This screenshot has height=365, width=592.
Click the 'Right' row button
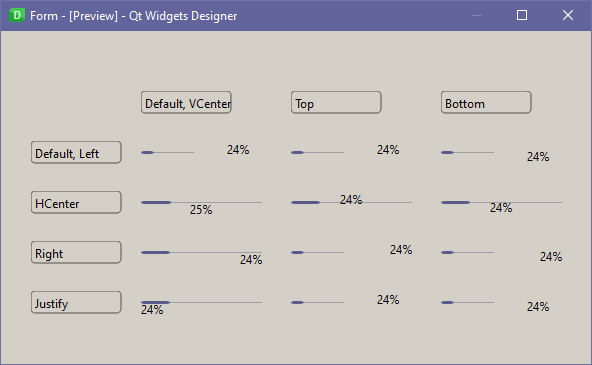(x=76, y=253)
